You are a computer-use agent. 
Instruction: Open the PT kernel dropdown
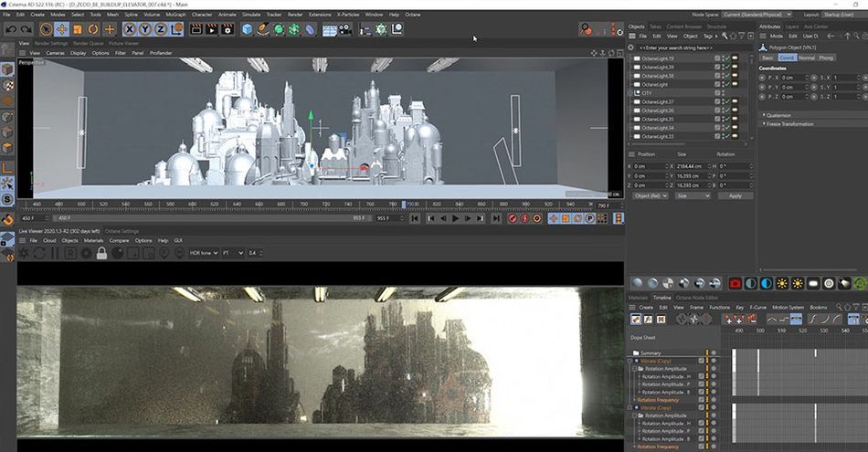pyautogui.click(x=232, y=253)
